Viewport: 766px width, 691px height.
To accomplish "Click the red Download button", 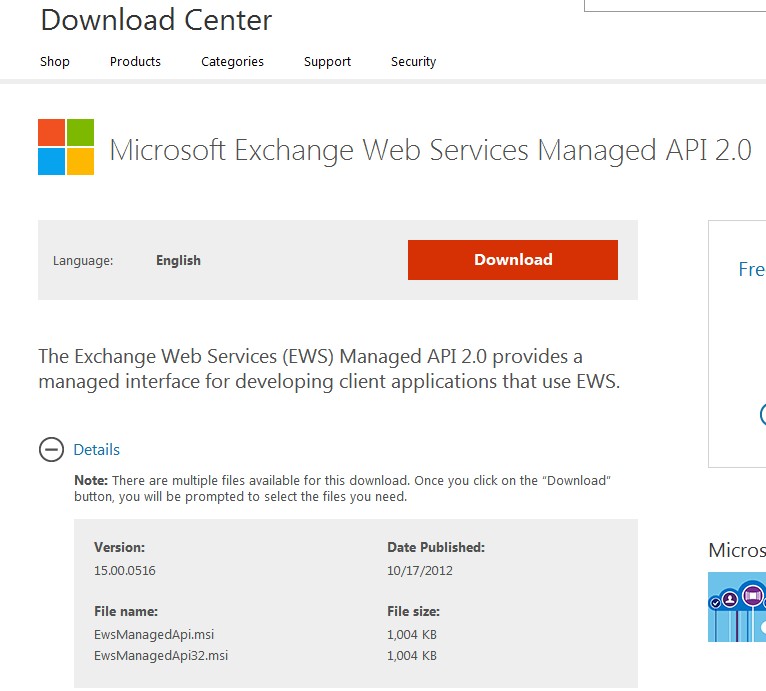I will click(513, 260).
